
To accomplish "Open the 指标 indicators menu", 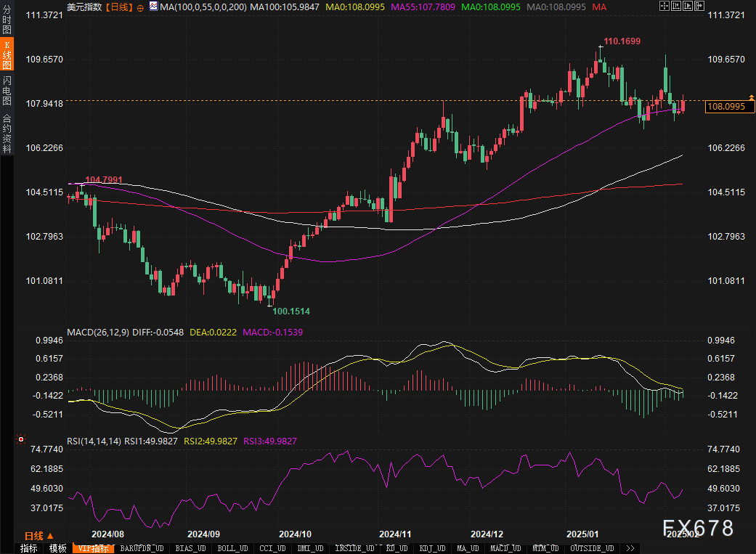I will (28, 548).
